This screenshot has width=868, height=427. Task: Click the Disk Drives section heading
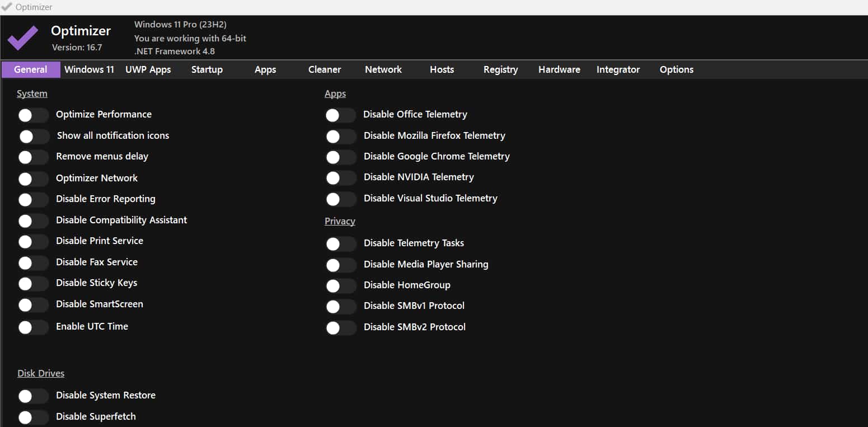41,373
